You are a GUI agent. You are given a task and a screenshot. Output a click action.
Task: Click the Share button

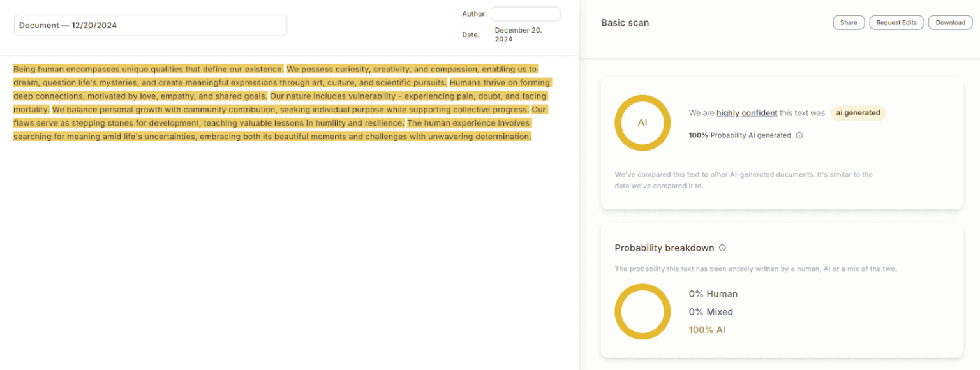click(849, 22)
